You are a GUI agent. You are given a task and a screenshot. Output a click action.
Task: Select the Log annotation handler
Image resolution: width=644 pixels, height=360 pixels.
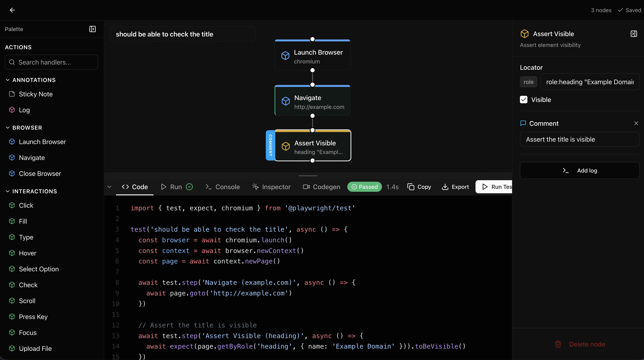25,110
